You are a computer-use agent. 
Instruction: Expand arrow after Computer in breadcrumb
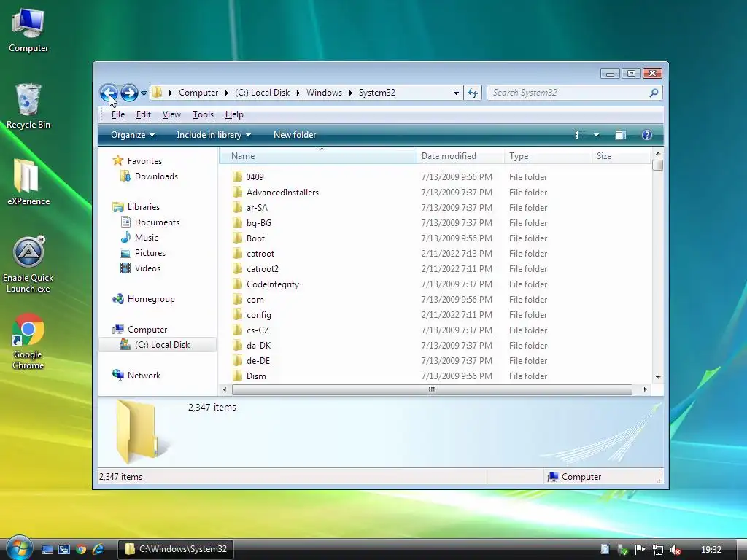coord(226,93)
